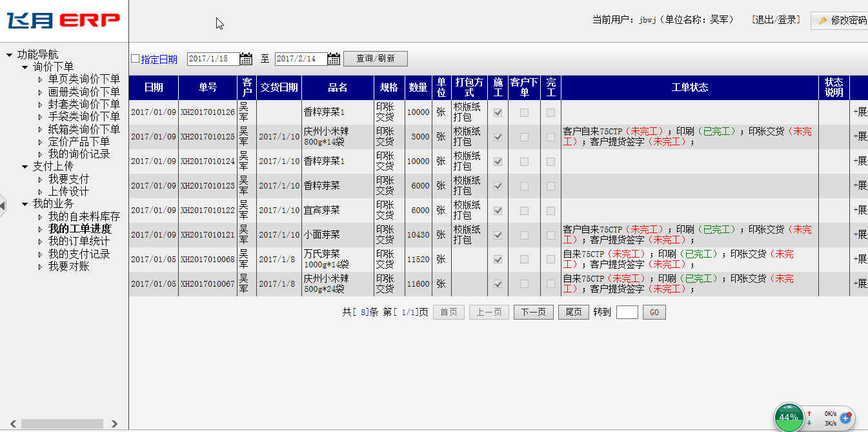Collapse the sidebar using left edge arrow handle
This screenshot has height=432, width=868.
(x=3, y=205)
